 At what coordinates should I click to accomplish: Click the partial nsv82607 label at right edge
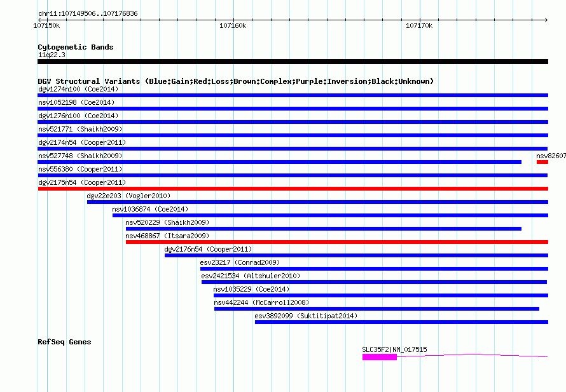[x=551, y=156]
